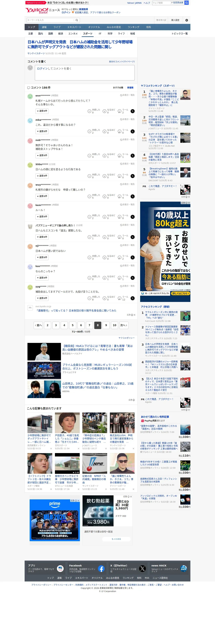This screenshot has width=215, height=644.
Task: Open the ヤフコメポリシー link
Action: (126, 338)
